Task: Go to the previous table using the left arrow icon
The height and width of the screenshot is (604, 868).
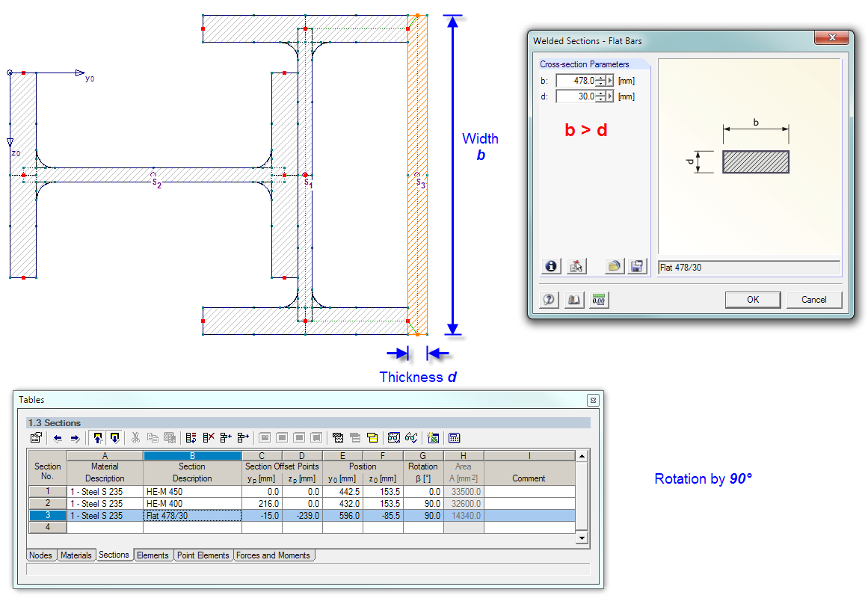Action: coord(59,438)
